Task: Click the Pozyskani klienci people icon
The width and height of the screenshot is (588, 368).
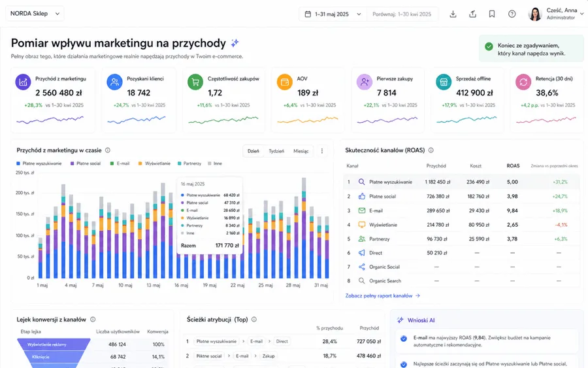Action: pyautogui.click(x=114, y=82)
